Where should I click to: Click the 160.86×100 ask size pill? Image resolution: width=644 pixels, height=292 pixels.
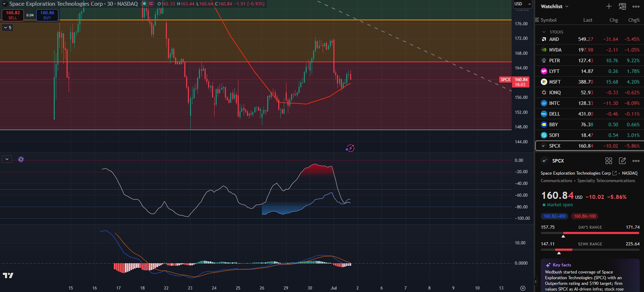585,216
